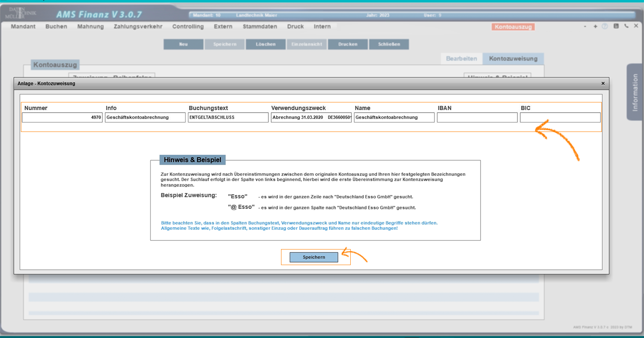Click the Drucken toolbar button
Viewport: 644px width, 338px height.
click(x=348, y=44)
